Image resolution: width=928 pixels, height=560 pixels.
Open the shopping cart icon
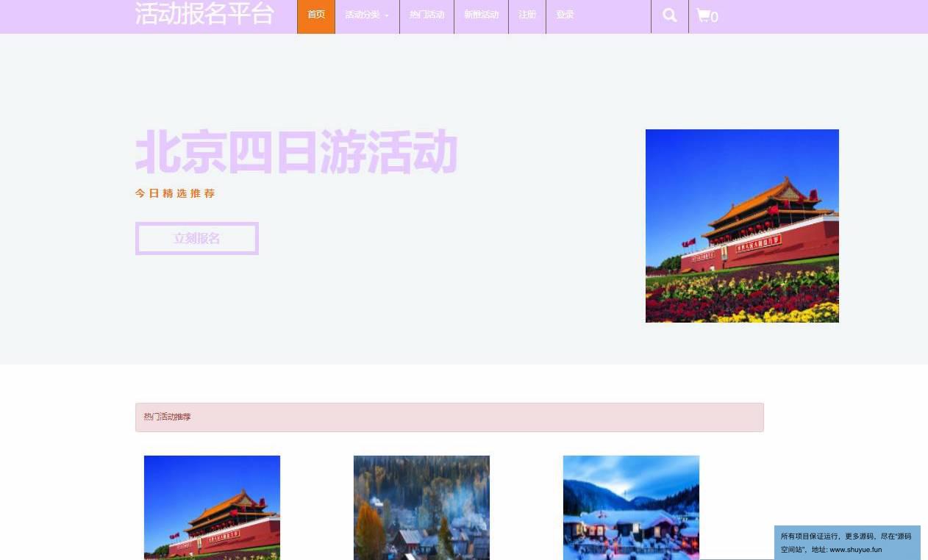[x=707, y=16]
